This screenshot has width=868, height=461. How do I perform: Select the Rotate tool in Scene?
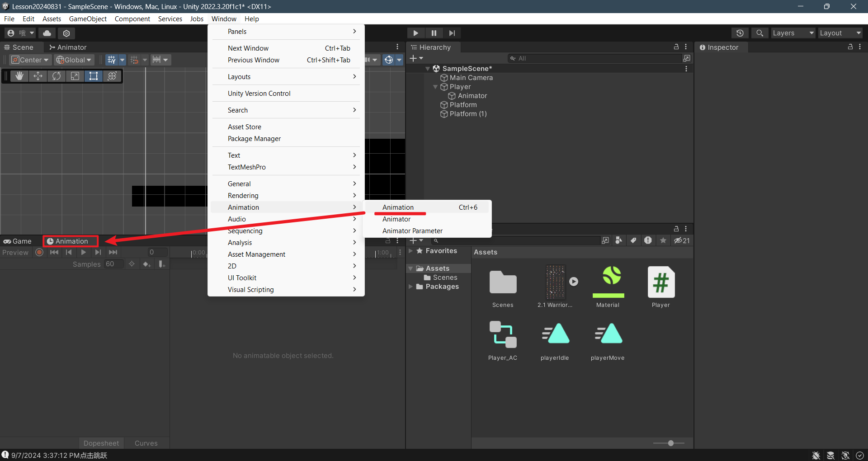(x=57, y=76)
